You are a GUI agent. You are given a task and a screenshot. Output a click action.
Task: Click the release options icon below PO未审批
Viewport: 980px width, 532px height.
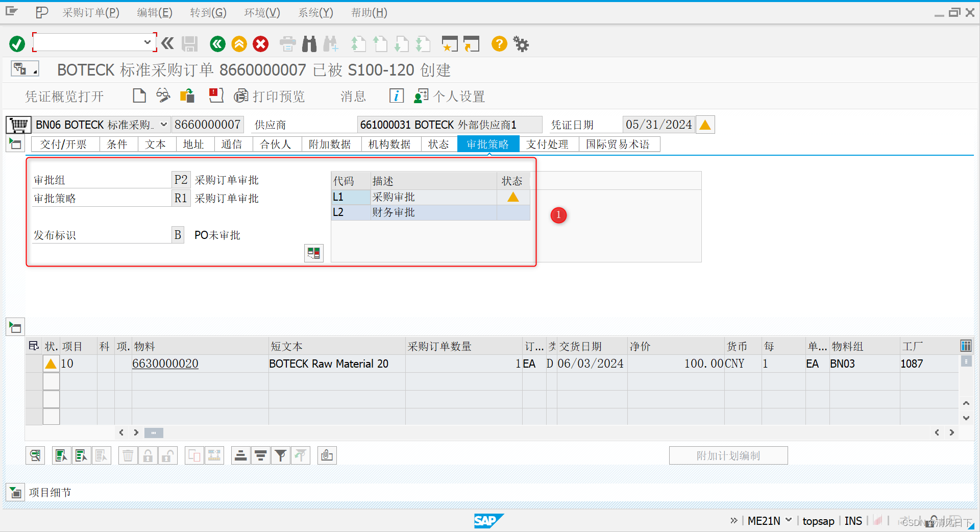pos(314,253)
